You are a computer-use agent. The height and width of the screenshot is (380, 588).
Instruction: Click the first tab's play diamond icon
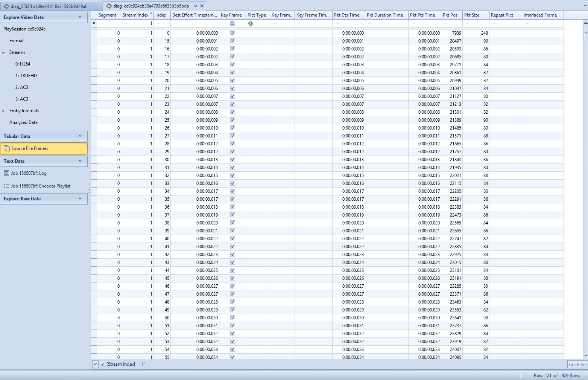point(6,6)
